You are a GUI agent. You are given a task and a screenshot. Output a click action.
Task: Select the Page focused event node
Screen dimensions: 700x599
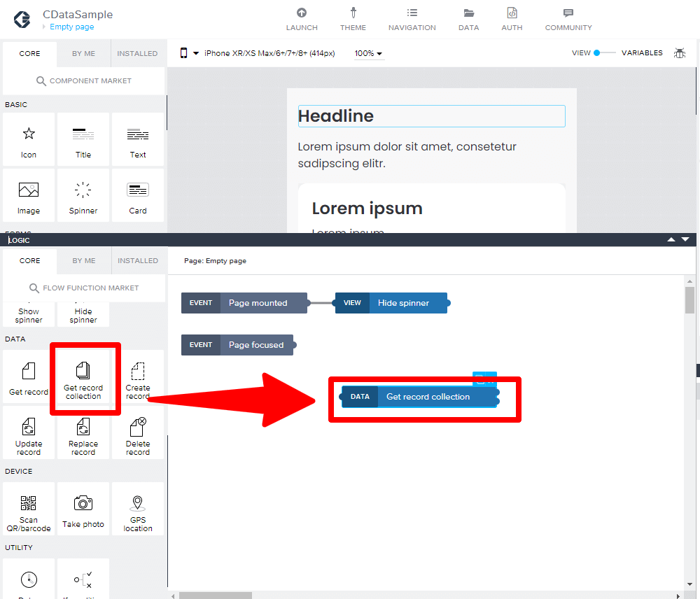237,345
